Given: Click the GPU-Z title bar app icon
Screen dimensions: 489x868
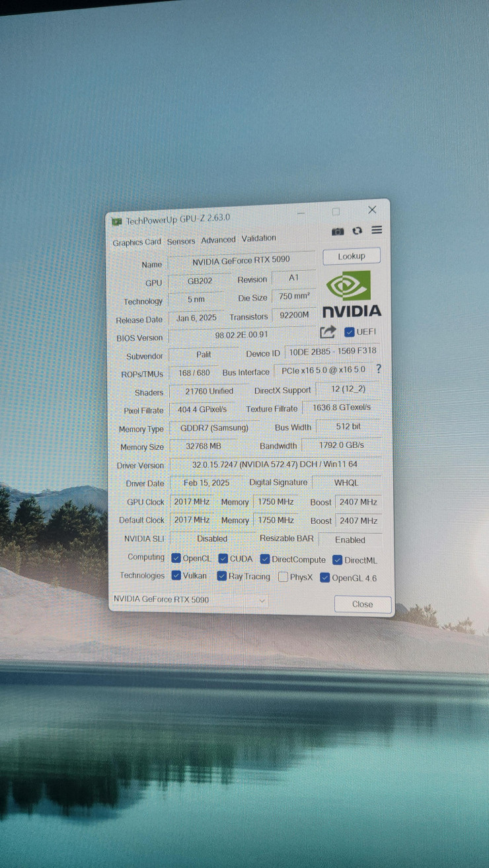Looking at the screenshot, I should 117,221.
